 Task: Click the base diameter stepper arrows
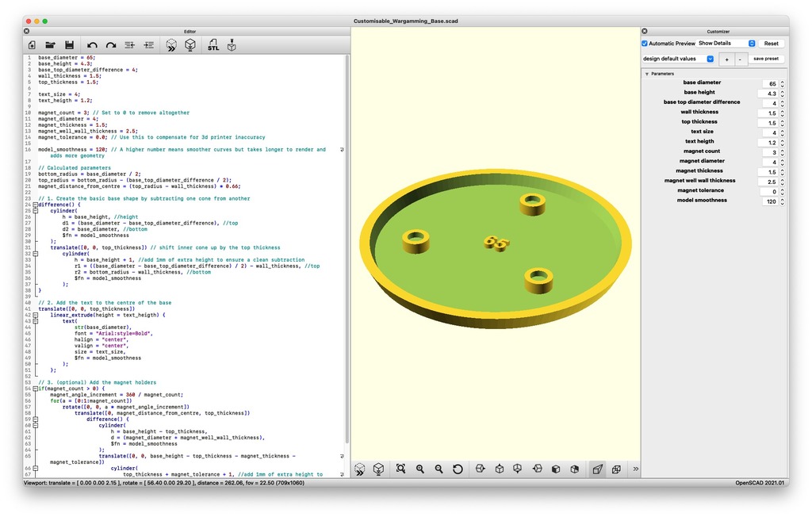click(x=783, y=83)
